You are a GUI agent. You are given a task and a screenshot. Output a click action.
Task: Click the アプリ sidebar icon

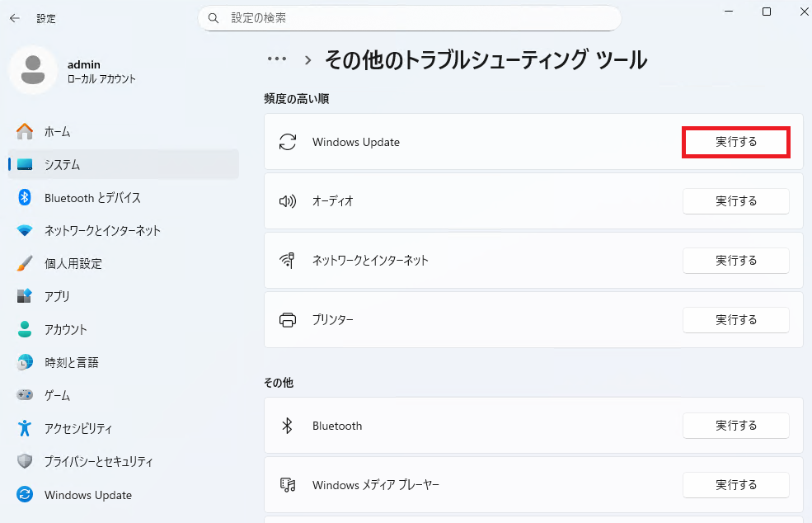(x=25, y=296)
